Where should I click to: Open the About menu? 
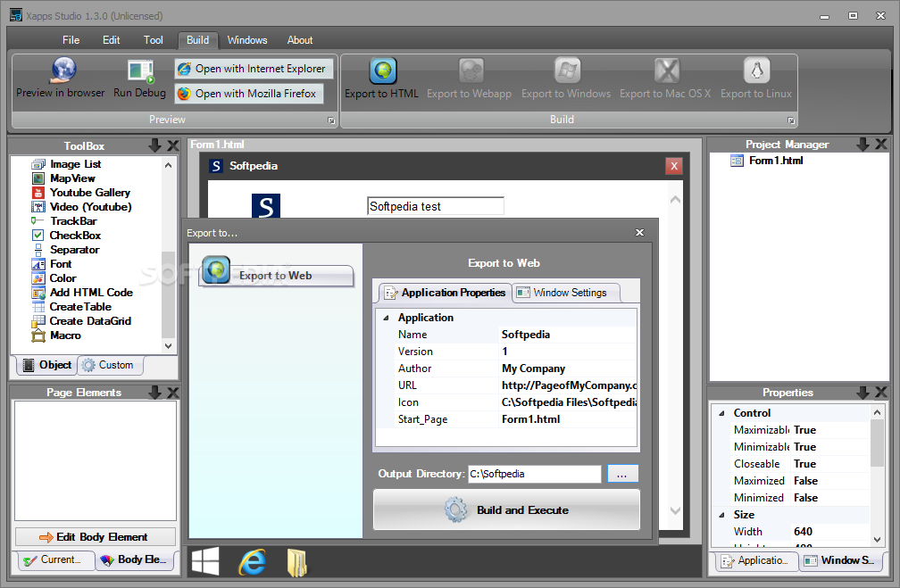300,40
